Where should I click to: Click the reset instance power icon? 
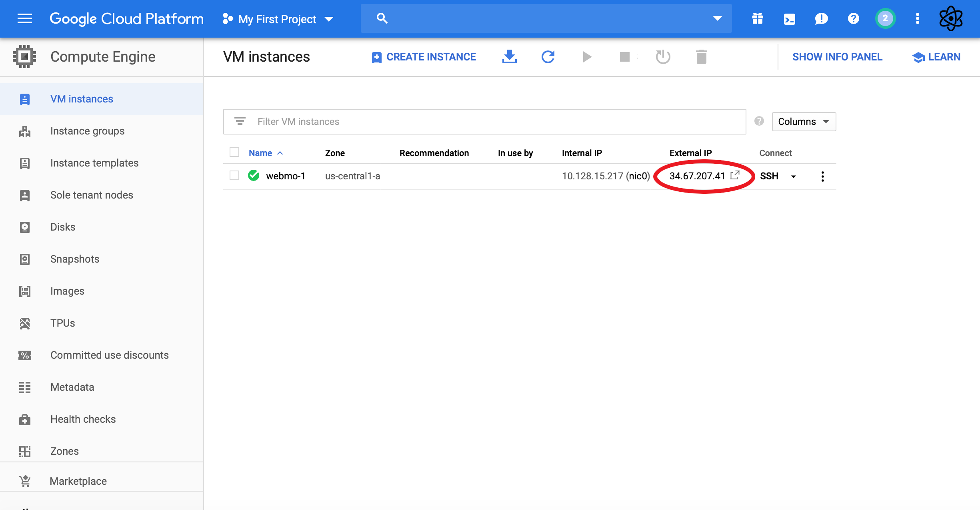point(663,57)
